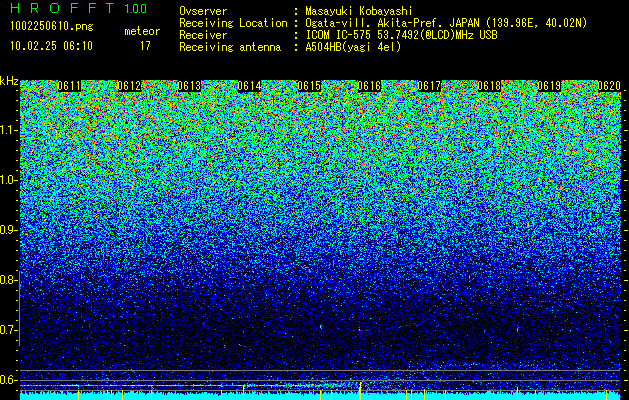Click the Ogata-vill. Akita-Pref. JAPAN location text
Viewport: 629px width, 400px height.
(446, 23)
